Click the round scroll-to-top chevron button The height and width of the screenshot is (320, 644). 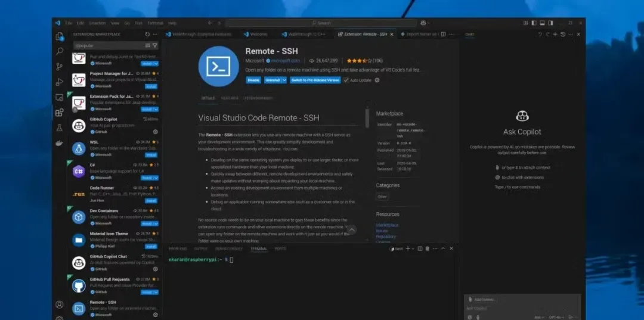pos(352,230)
